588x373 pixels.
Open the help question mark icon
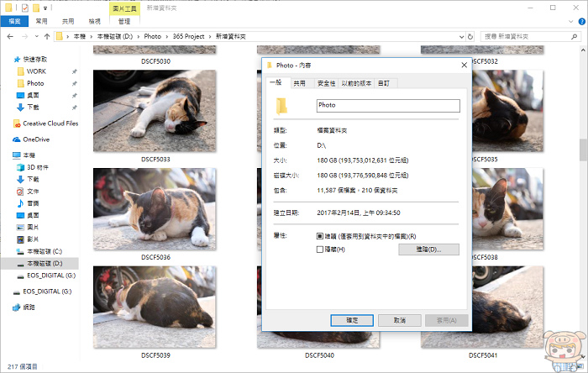click(x=581, y=22)
